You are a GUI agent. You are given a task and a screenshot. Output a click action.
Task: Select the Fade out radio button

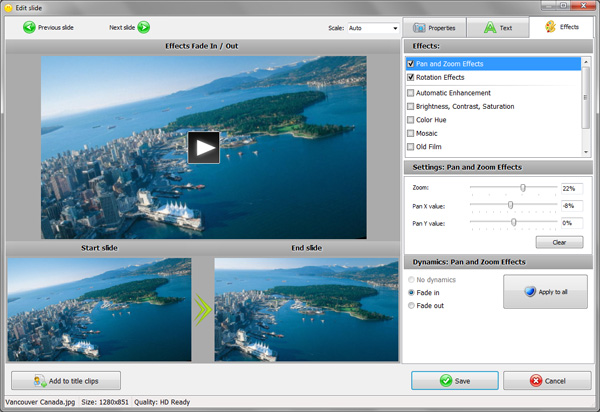coord(411,306)
